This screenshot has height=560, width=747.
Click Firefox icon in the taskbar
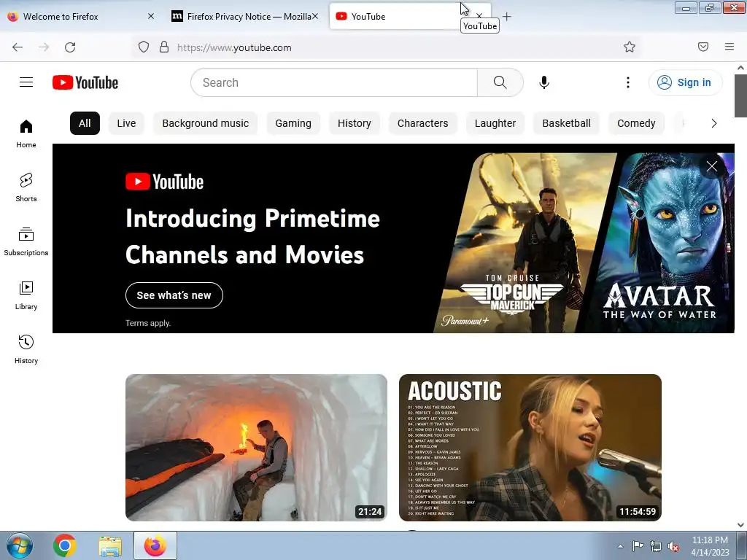click(155, 545)
